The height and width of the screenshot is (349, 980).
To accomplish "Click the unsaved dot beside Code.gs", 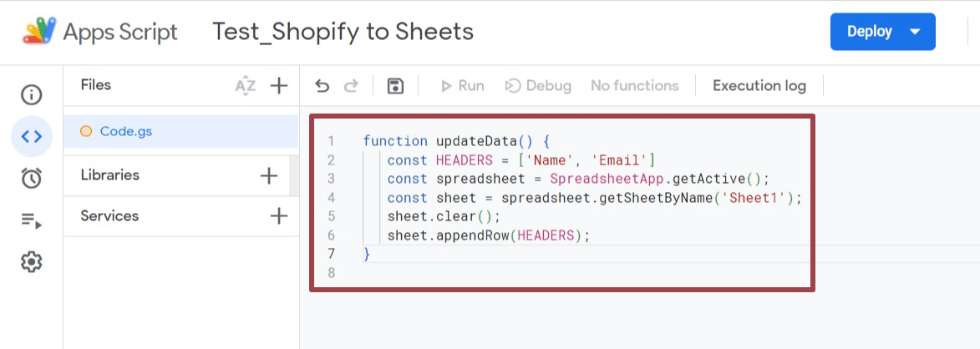I will tap(86, 132).
